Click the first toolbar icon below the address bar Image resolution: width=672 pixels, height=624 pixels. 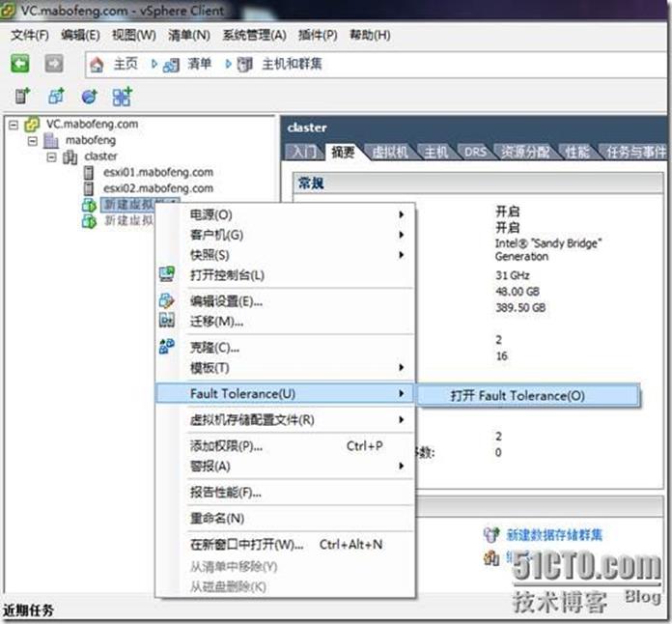[x=23, y=96]
